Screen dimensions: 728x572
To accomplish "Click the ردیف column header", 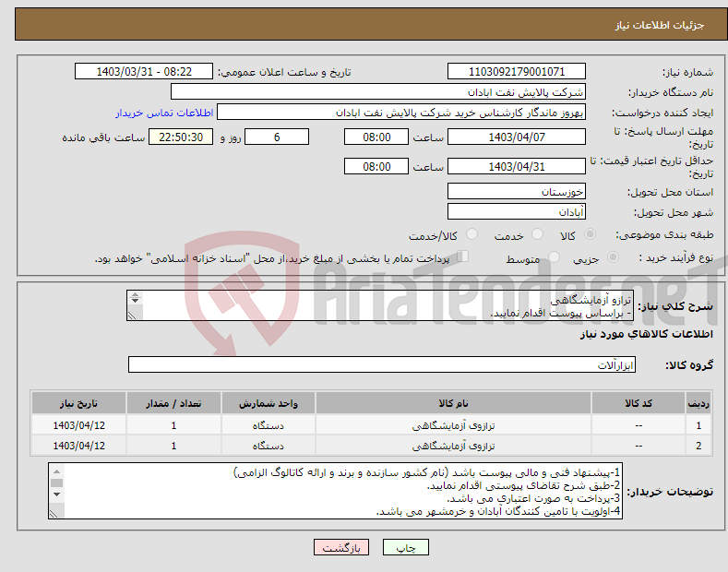I will click(x=698, y=403).
